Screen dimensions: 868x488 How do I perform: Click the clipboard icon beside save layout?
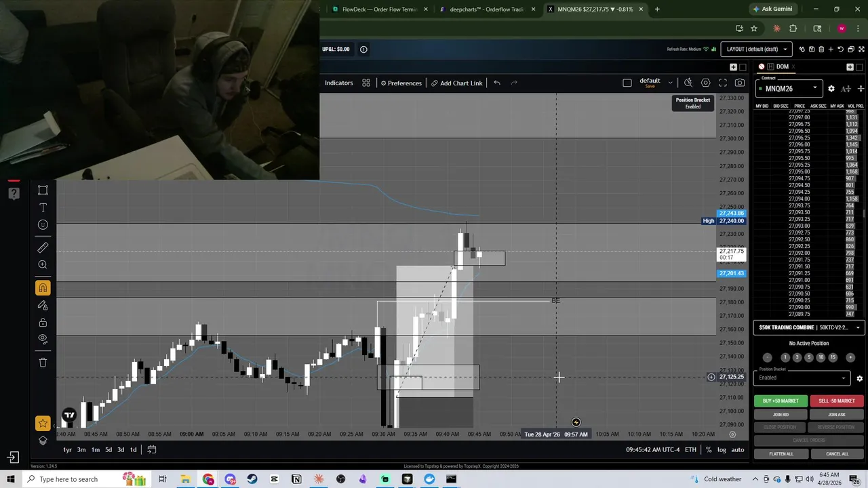pos(821,49)
